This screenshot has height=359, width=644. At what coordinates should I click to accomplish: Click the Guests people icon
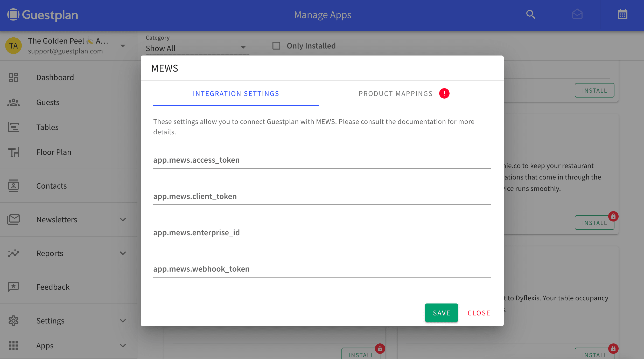pyautogui.click(x=13, y=102)
